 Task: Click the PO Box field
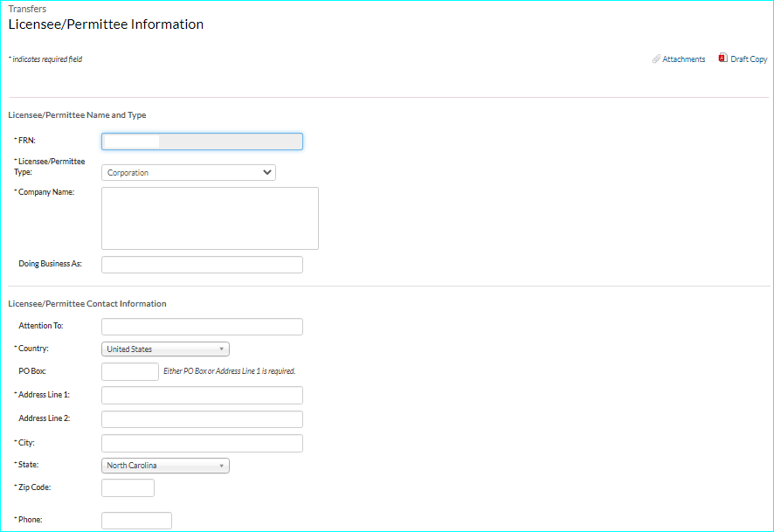[x=130, y=371]
